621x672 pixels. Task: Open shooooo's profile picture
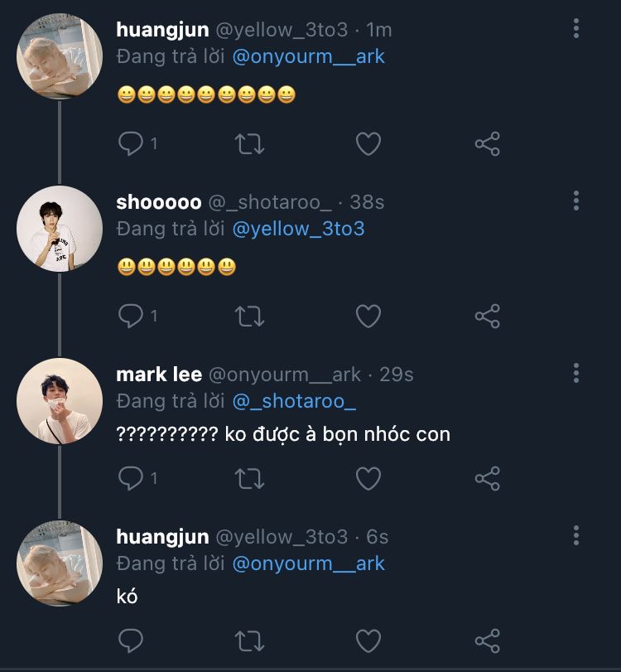pos(60,229)
